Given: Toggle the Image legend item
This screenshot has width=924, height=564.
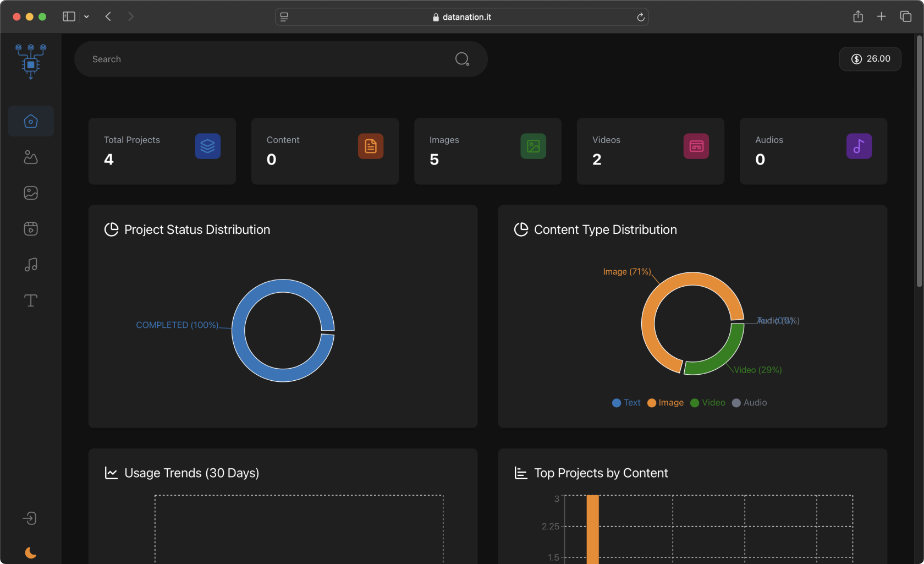Looking at the screenshot, I should [665, 403].
